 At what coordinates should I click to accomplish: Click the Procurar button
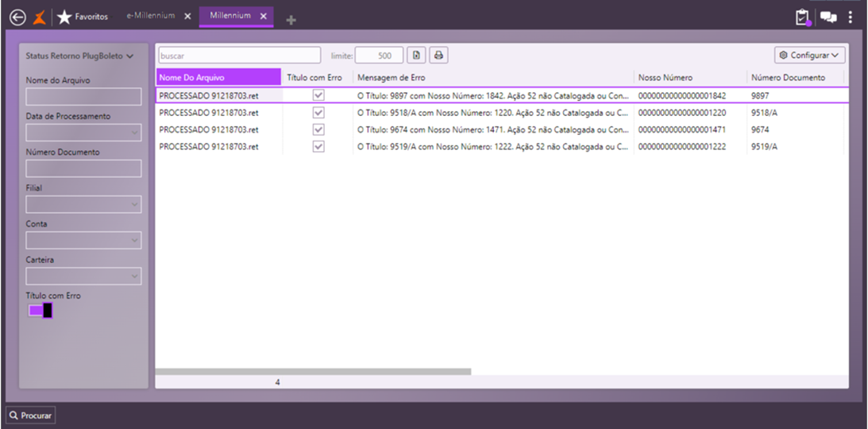[30, 415]
